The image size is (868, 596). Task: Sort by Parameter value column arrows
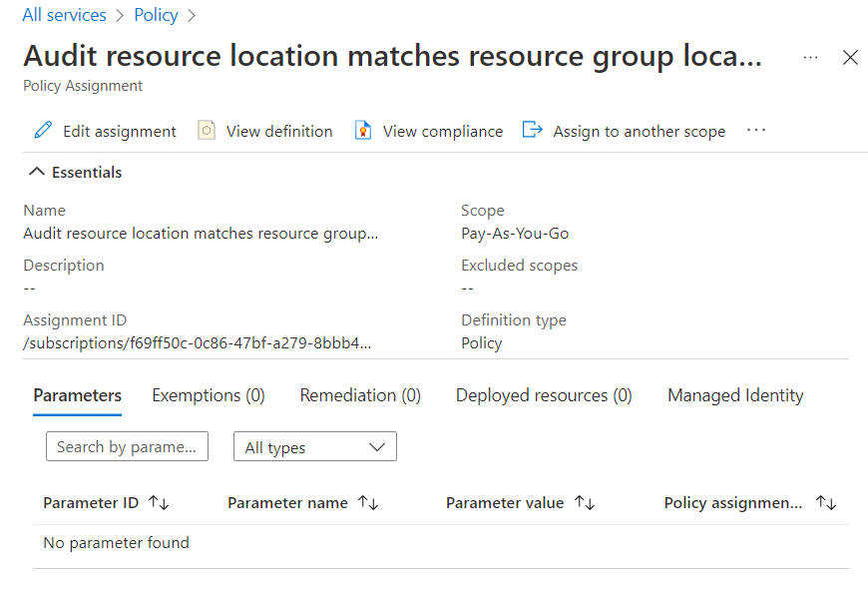585,503
